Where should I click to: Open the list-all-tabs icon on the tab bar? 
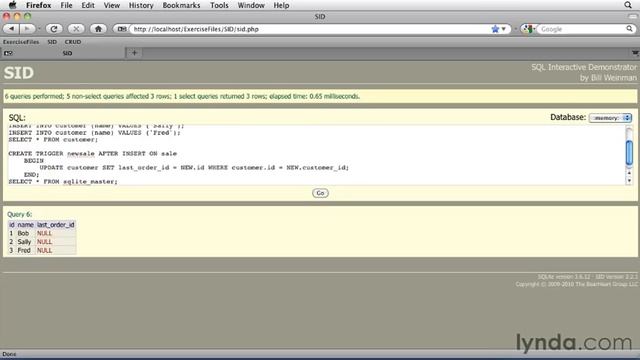click(x=635, y=53)
